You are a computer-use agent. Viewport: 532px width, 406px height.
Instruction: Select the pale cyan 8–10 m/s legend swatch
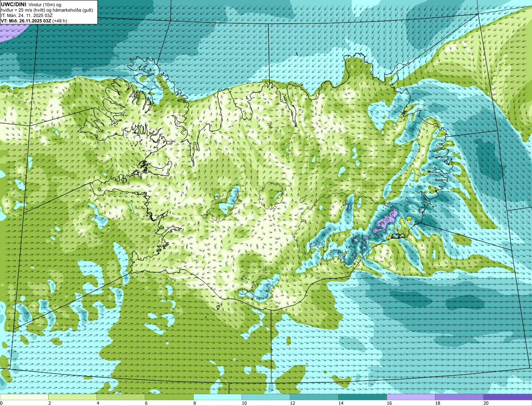(217, 397)
